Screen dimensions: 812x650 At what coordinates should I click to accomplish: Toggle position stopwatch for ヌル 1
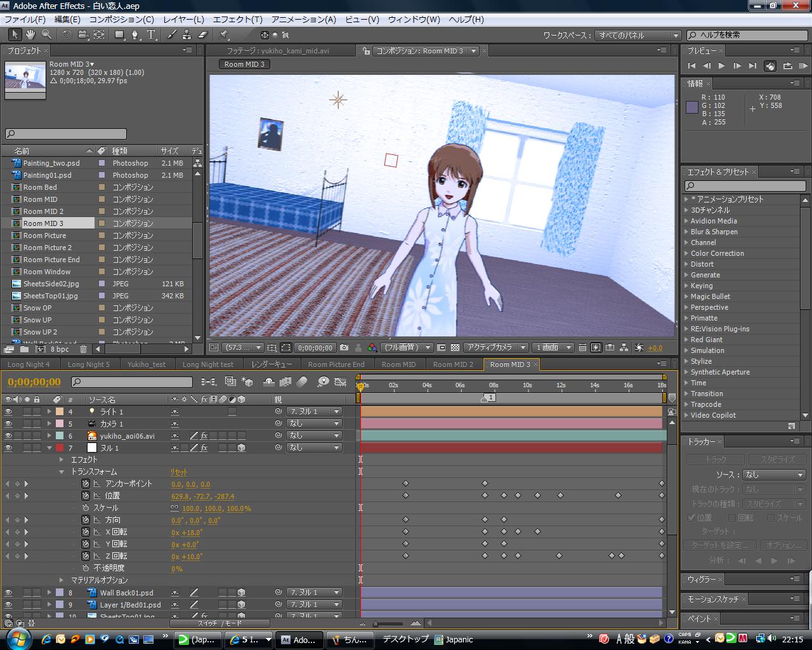click(x=86, y=496)
